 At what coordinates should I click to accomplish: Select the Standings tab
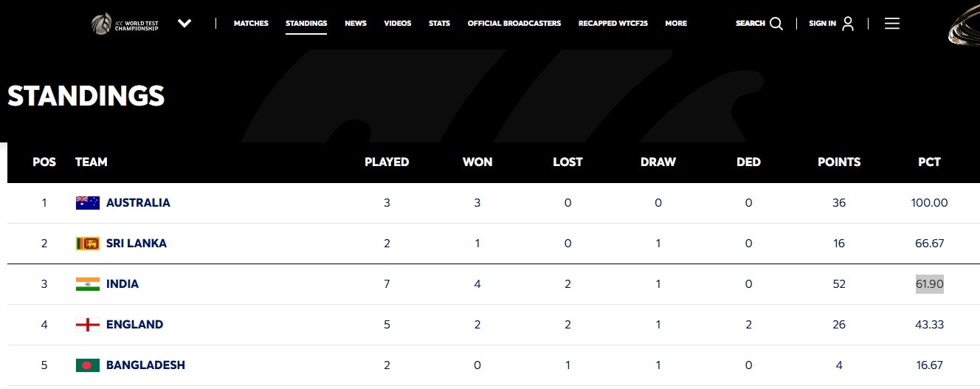coord(306,24)
